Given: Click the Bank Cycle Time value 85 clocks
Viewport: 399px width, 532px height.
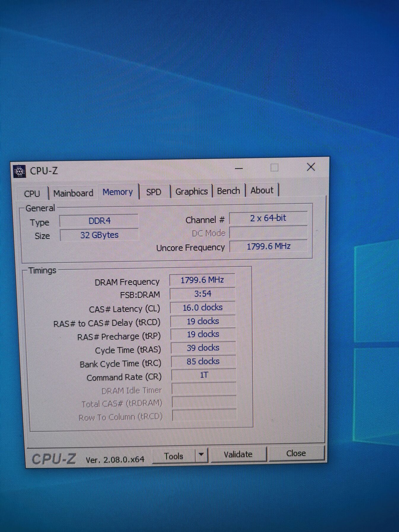Looking at the screenshot, I should point(204,361).
